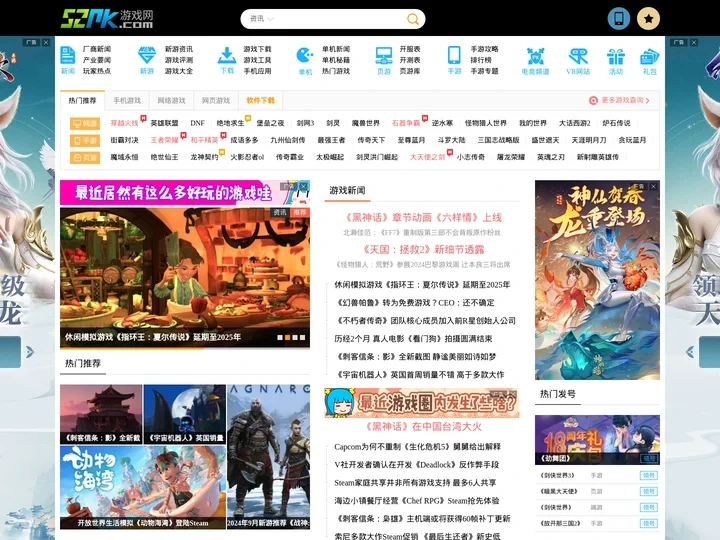Viewport: 720px width, 540px height.
Task: Click 领号 button for 《剑侠世界3》
Action: tap(648, 475)
